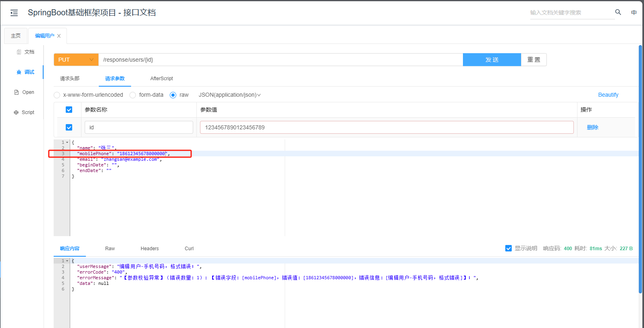Click the page vertical scrollbar
Image resolution: width=644 pixels, height=328 pixels.
[x=640, y=169]
